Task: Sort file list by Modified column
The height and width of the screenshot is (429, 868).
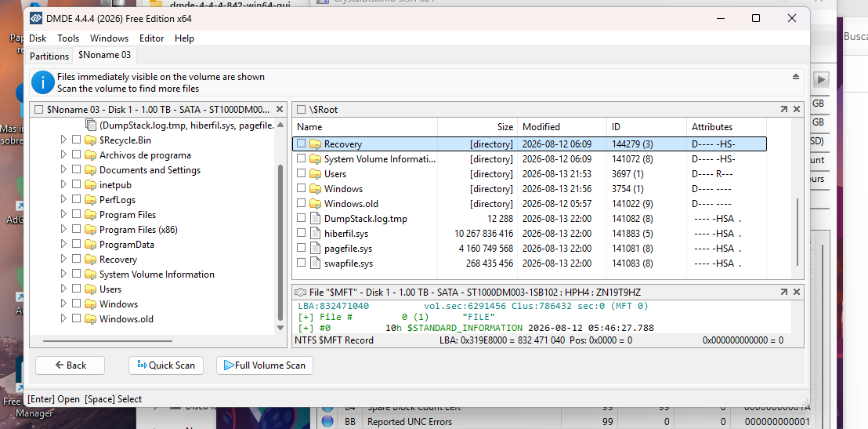Action: point(562,127)
